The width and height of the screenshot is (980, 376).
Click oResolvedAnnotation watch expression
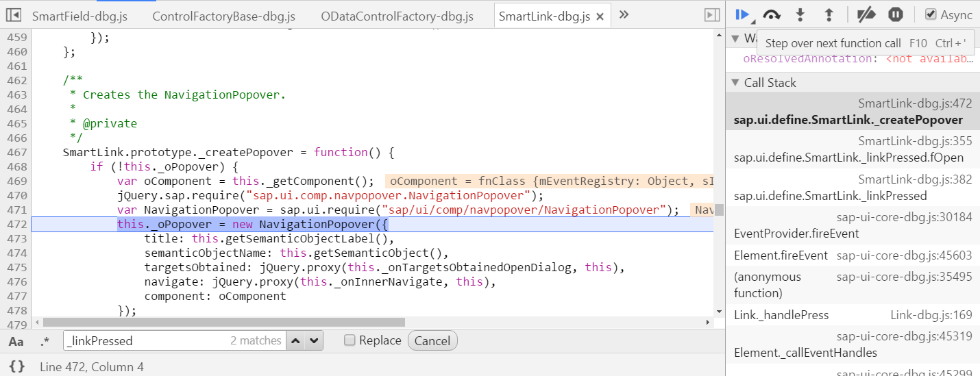tap(857, 59)
